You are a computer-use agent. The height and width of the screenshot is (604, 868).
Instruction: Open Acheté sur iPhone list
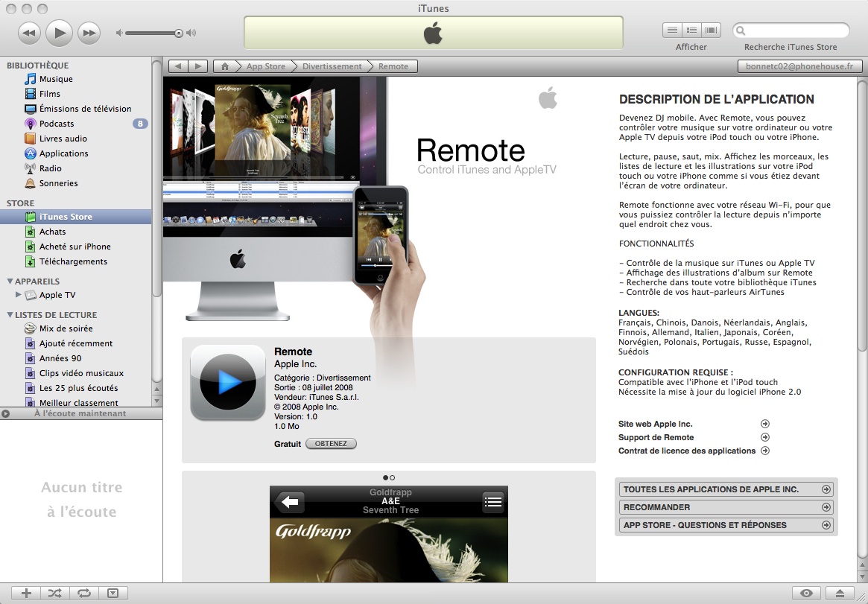tap(76, 247)
